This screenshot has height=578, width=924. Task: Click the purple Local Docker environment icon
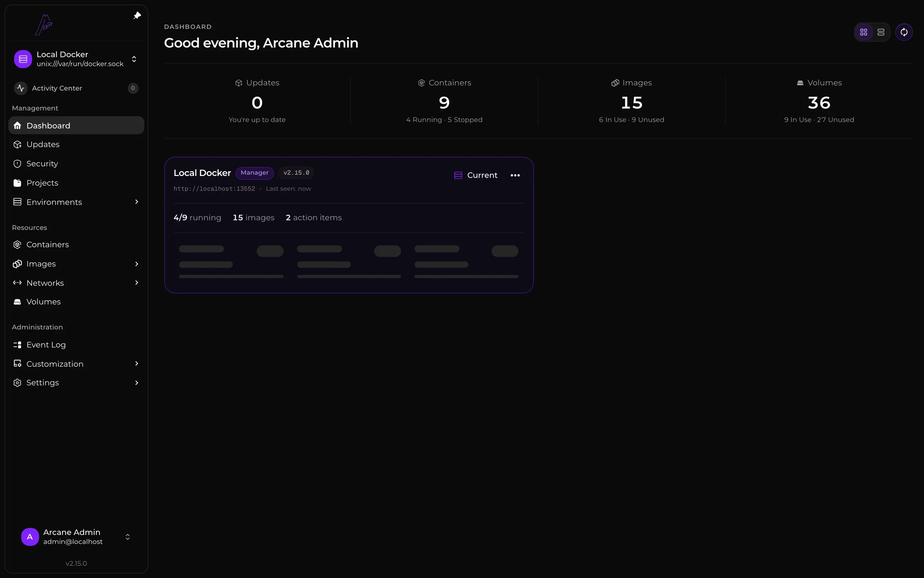point(23,59)
